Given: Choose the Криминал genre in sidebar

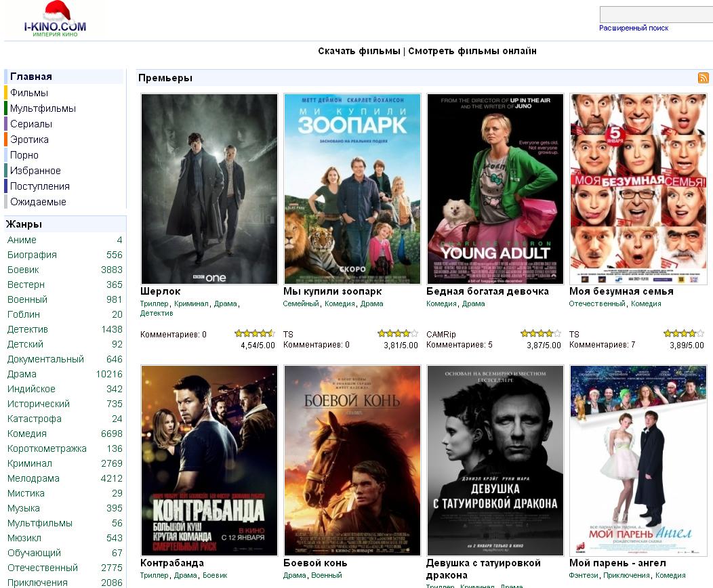Looking at the screenshot, I should click(30, 463).
